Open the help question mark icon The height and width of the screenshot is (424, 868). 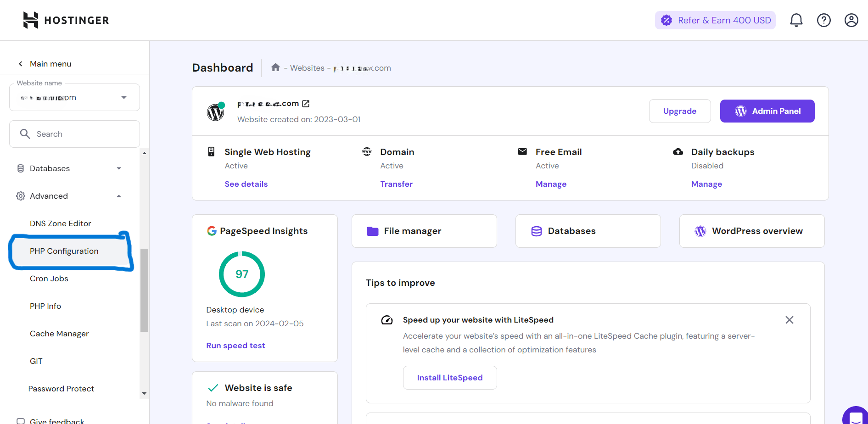coord(824,20)
